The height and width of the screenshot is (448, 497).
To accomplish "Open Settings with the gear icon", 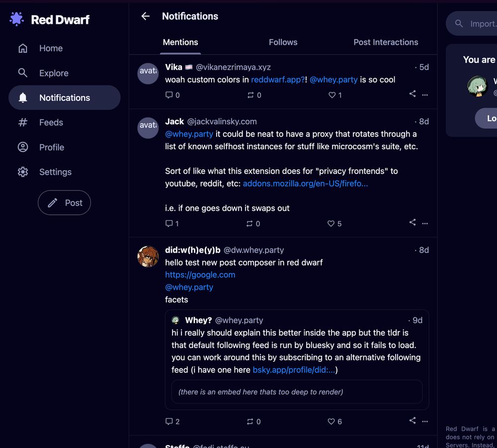I will tap(23, 172).
